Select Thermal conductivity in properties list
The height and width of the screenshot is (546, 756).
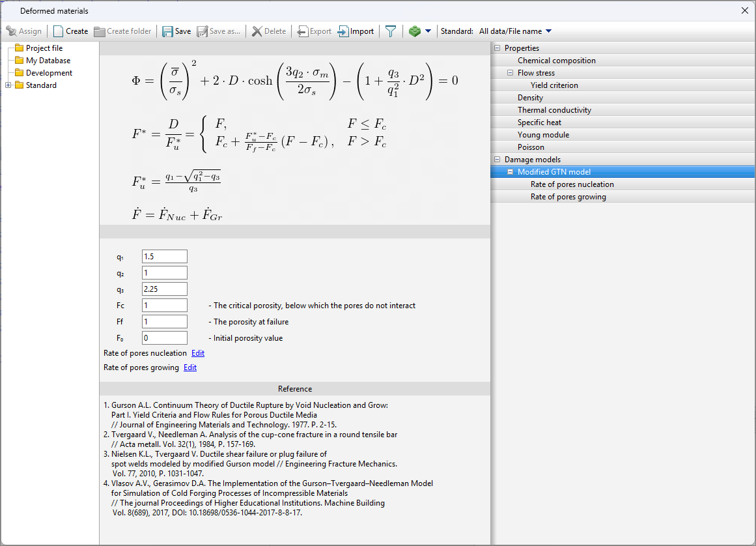554,110
